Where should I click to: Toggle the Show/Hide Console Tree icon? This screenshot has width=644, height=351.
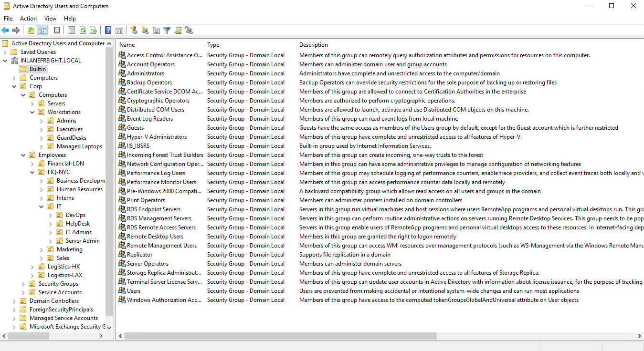[42, 31]
